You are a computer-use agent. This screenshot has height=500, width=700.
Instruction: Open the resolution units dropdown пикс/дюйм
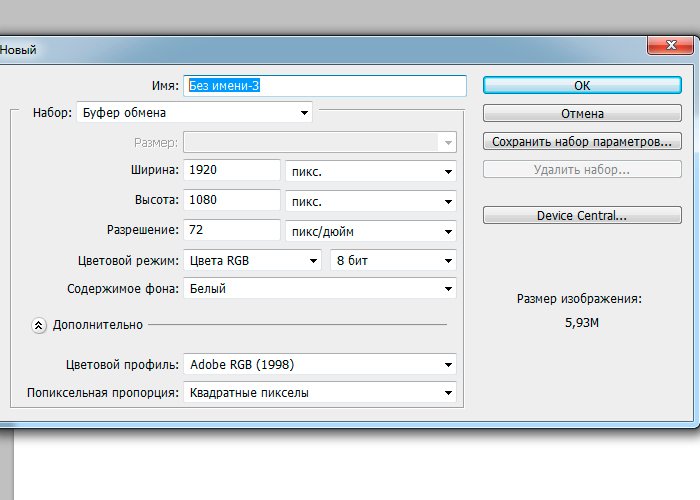click(x=370, y=231)
